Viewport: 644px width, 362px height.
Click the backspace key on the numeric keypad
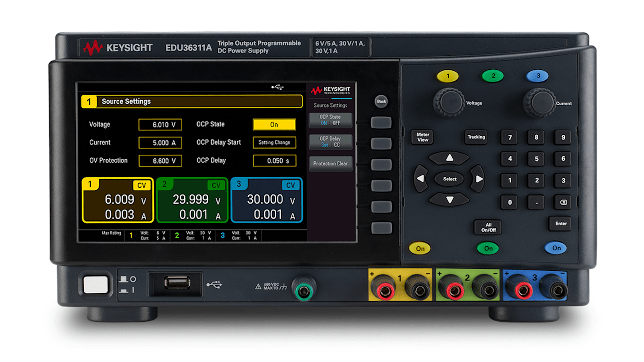[563, 202]
